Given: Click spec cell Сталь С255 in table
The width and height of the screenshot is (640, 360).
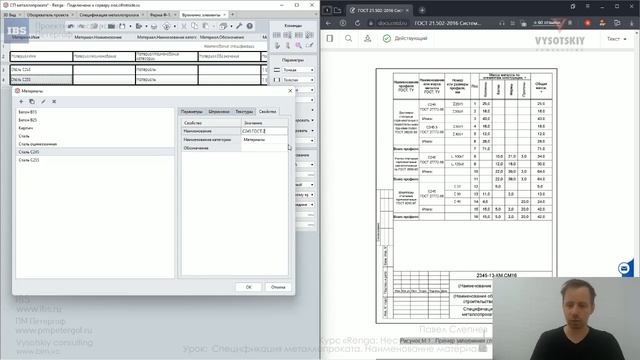Looking at the screenshot, I should pos(41,80).
